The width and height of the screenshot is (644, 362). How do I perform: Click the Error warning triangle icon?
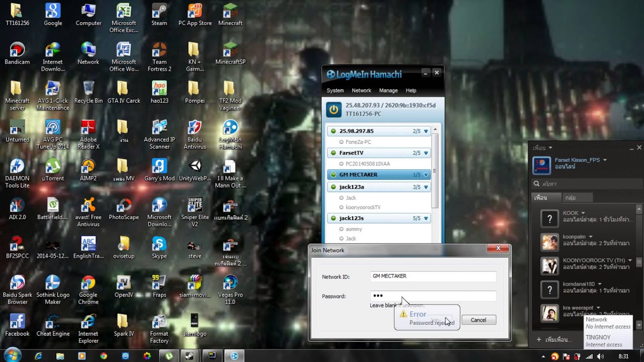pos(403,314)
